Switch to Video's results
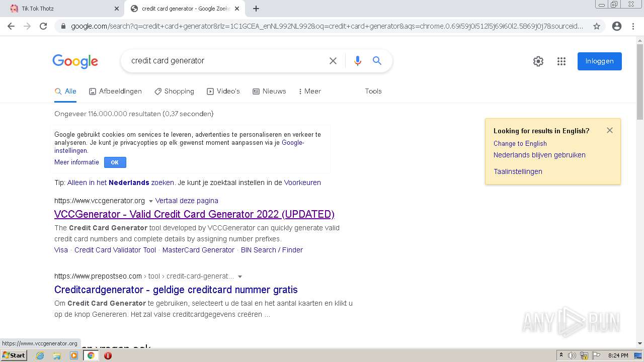Image resolution: width=644 pixels, height=362 pixels. 223,92
